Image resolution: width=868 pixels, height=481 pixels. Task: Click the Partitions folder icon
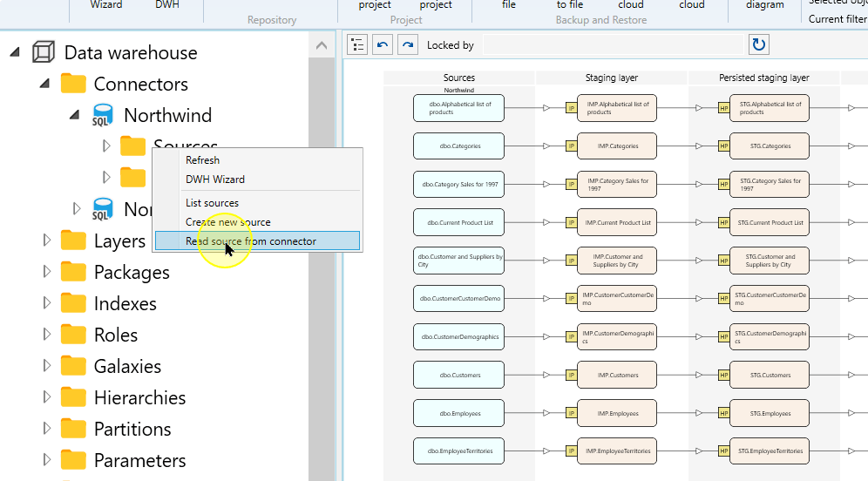(x=73, y=429)
